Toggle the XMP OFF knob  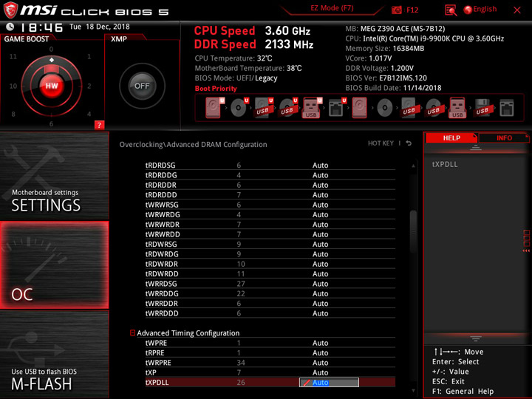point(142,86)
